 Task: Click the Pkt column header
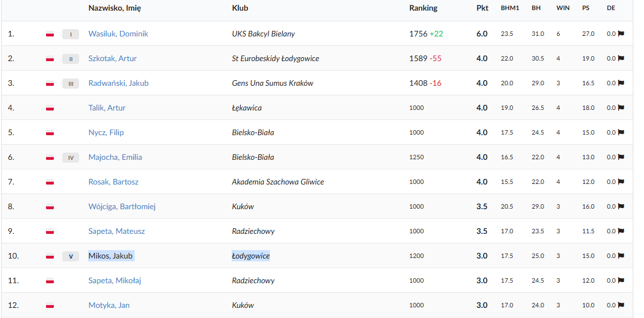[x=482, y=8]
